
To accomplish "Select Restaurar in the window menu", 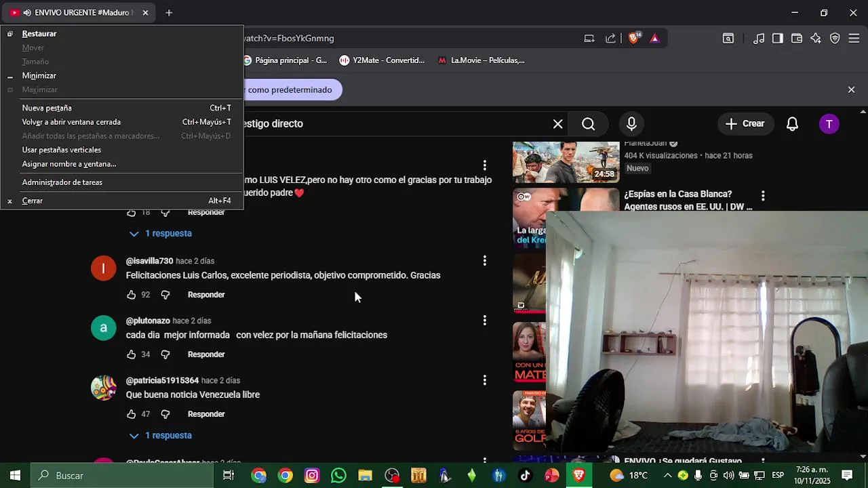I will tap(122, 34).
